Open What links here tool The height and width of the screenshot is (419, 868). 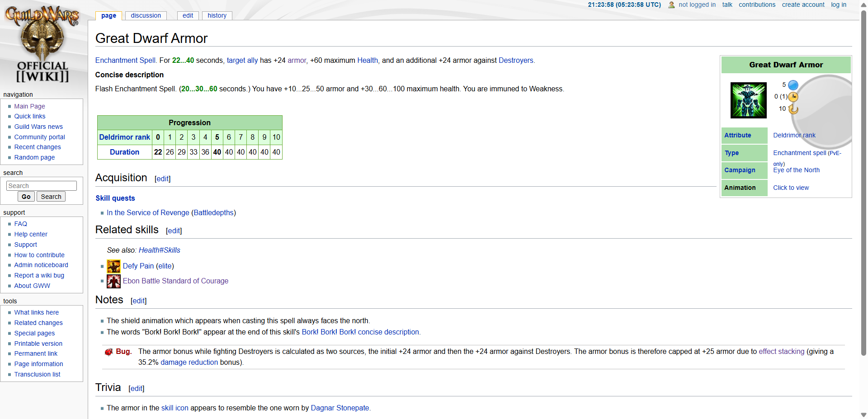(x=36, y=312)
